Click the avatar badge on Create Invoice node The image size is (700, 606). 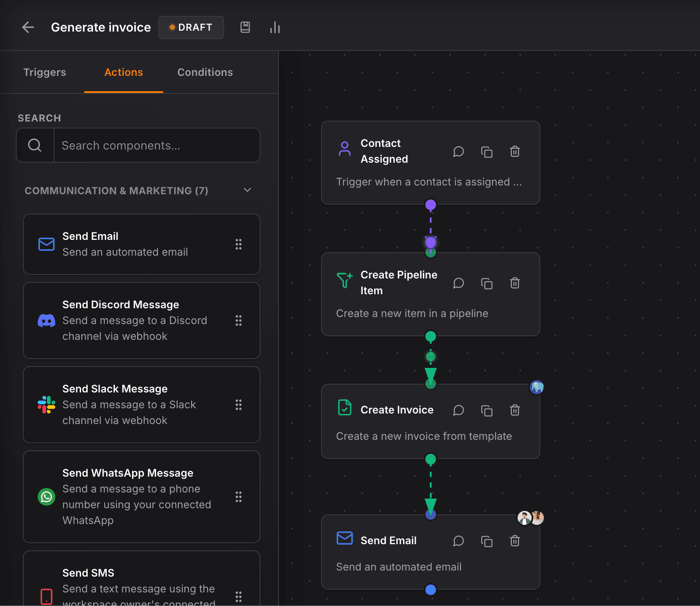(537, 387)
